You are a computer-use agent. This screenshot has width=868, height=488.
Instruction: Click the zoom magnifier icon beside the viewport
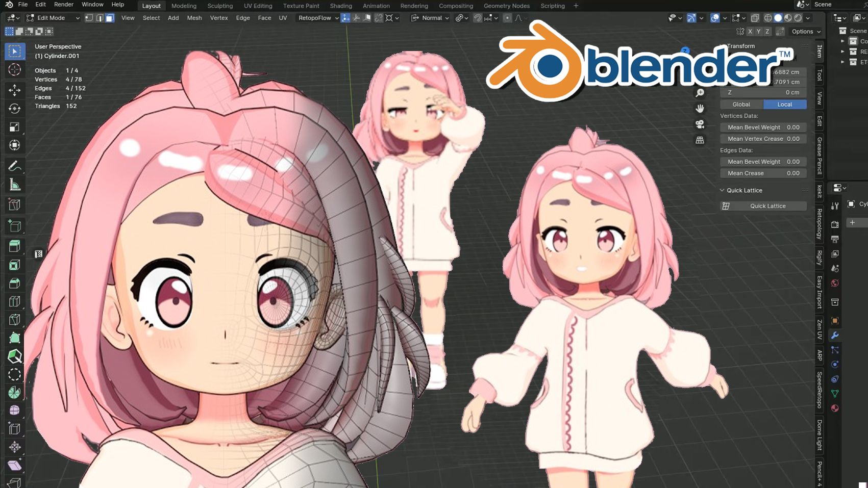700,93
